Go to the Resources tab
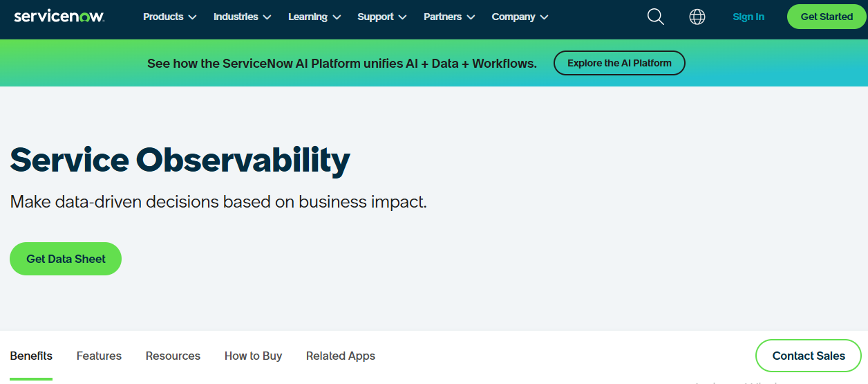 tap(173, 356)
